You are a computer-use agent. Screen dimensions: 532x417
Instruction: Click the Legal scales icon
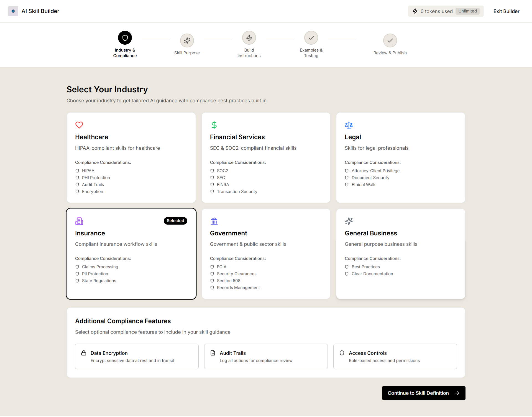[x=349, y=125]
